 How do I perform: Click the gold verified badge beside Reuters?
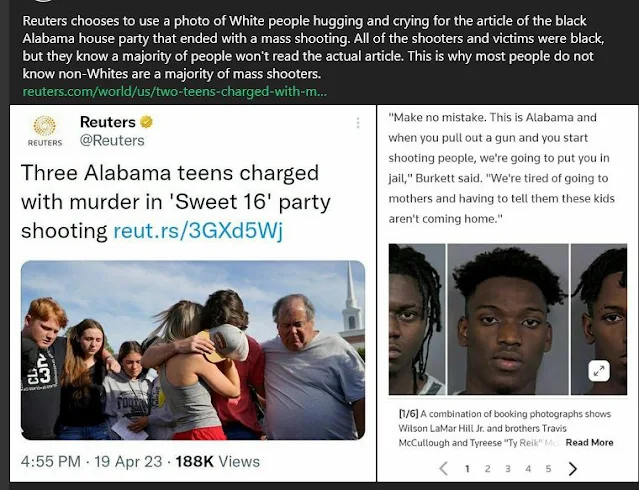[146, 122]
